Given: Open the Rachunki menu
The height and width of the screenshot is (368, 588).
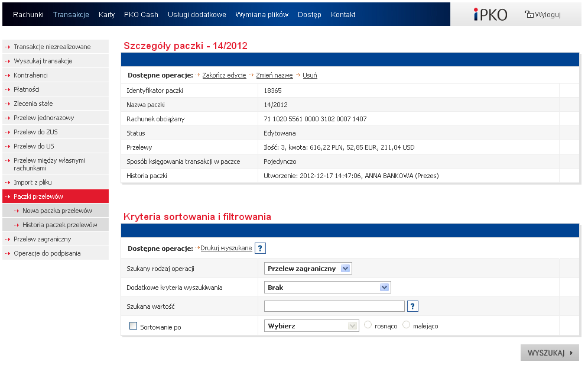Looking at the screenshot, I should (28, 15).
